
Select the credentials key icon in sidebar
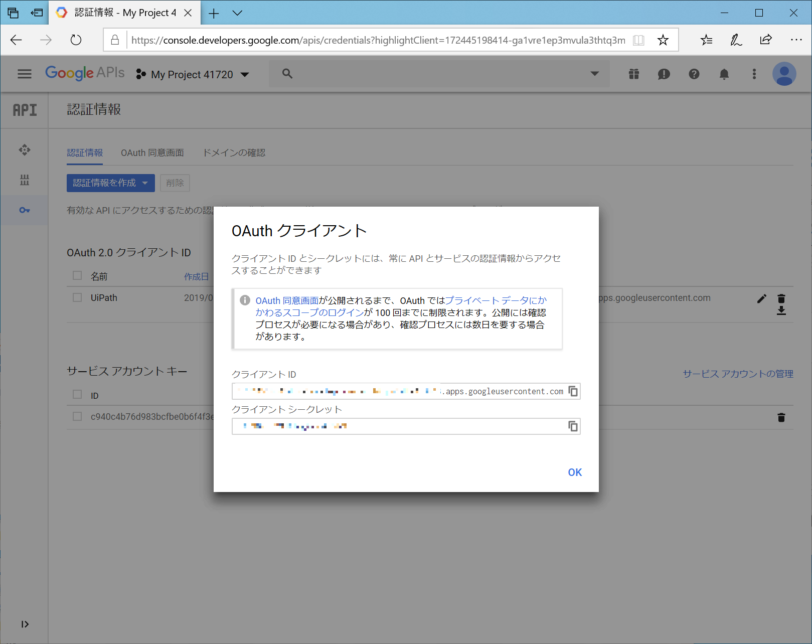click(x=24, y=210)
